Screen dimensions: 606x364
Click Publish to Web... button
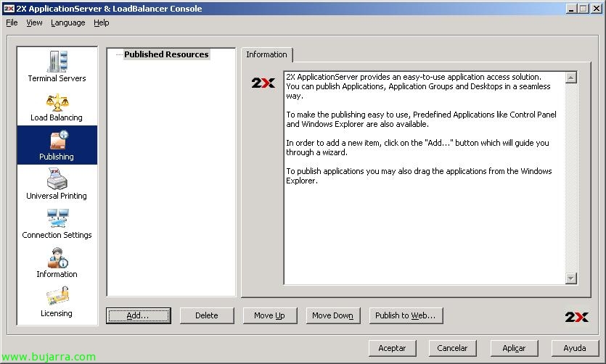406,315
